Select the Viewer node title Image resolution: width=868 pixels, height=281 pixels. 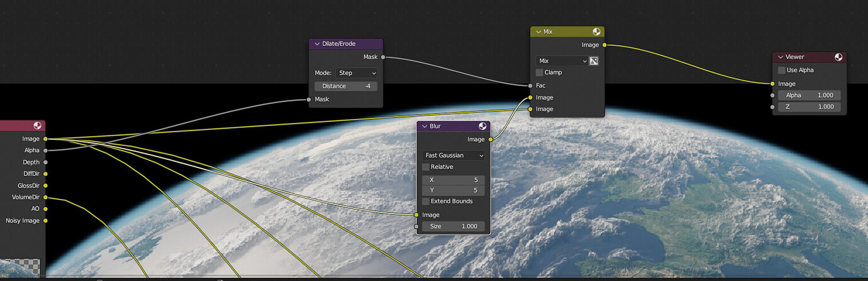tap(794, 57)
